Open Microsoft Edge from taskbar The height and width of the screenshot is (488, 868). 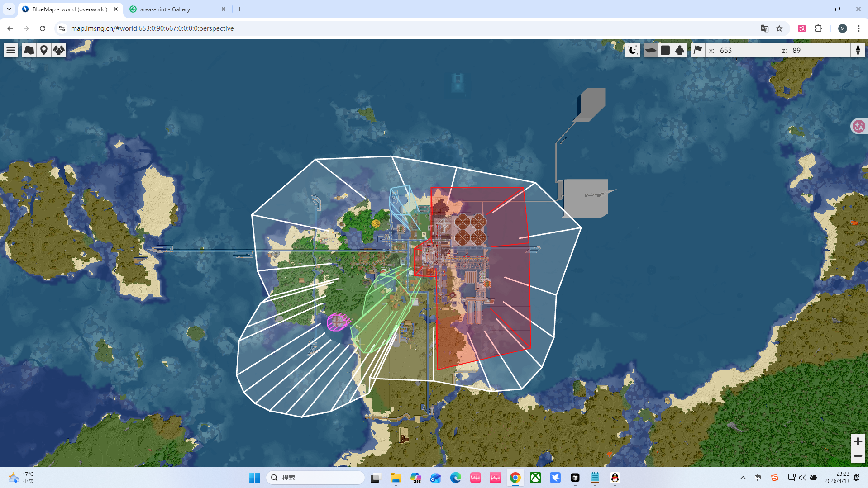456,478
